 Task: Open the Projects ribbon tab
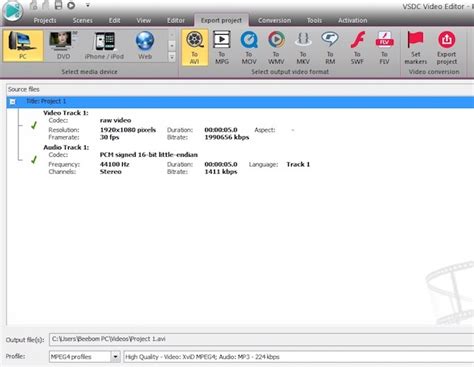point(45,20)
